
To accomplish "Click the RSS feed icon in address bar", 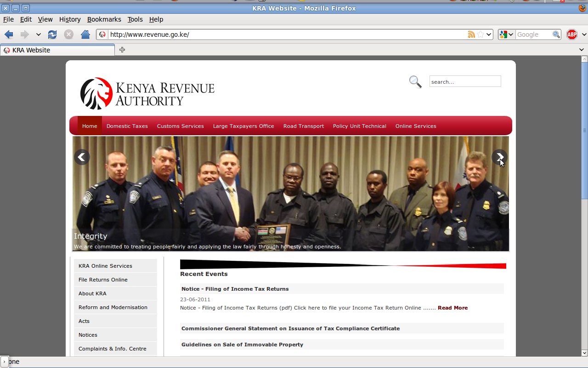I will 471,34.
